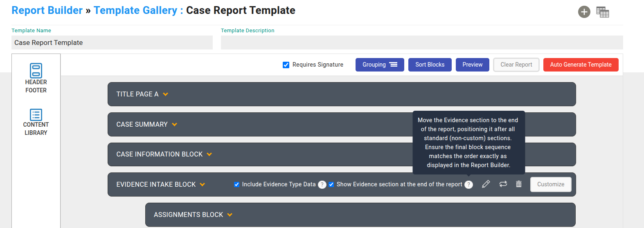Delete Evidence Intake Block with trash icon
644x228 pixels.
[519, 184]
